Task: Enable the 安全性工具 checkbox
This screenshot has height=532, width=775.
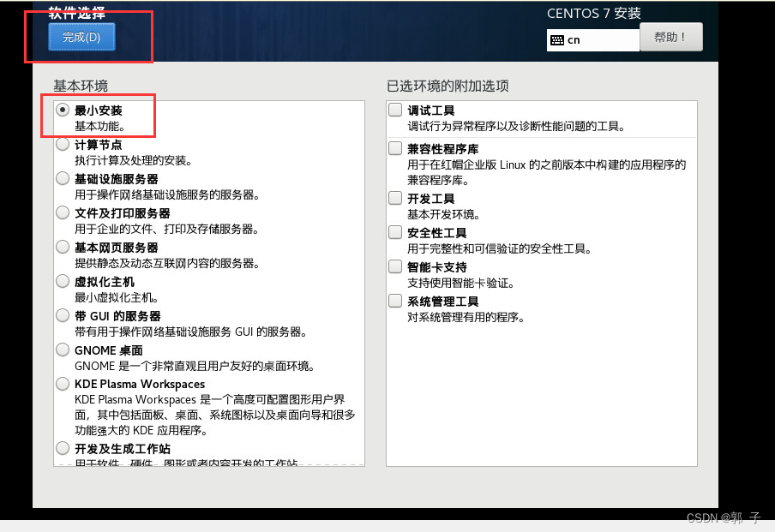Action: [395, 232]
